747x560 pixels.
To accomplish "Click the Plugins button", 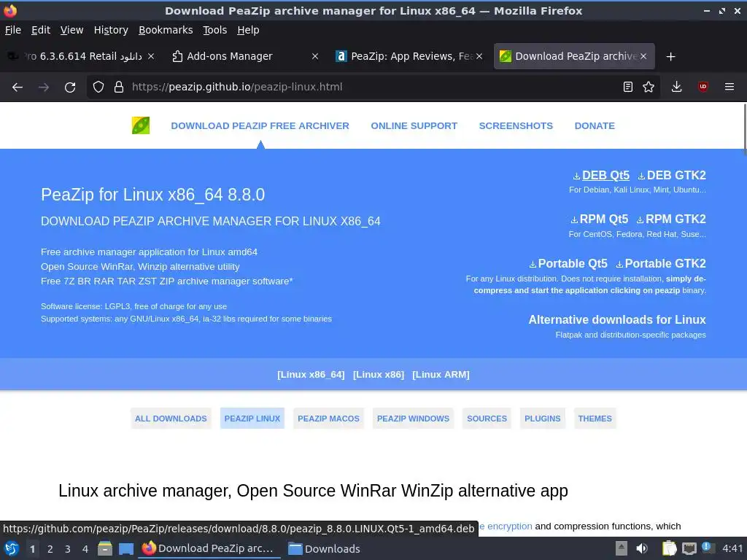I will pyautogui.click(x=542, y=418).
